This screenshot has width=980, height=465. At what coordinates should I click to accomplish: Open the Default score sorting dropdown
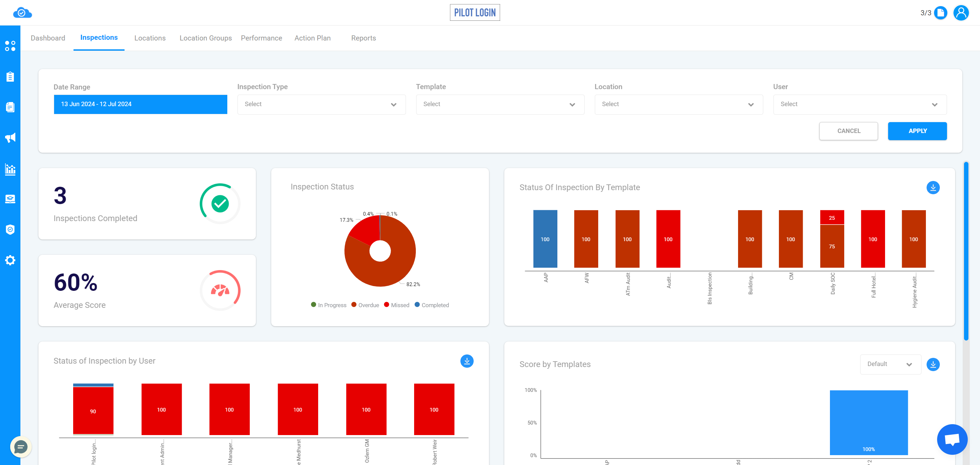890,364
